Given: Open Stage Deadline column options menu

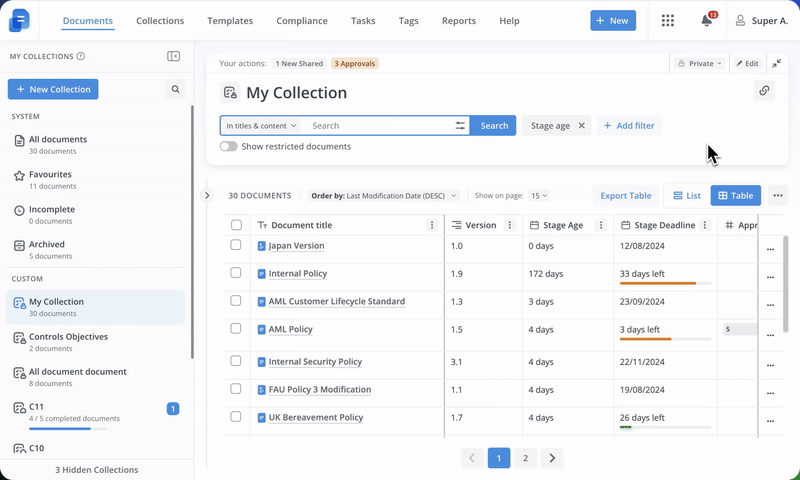Looking at the screenshot, I should point(705,225).
